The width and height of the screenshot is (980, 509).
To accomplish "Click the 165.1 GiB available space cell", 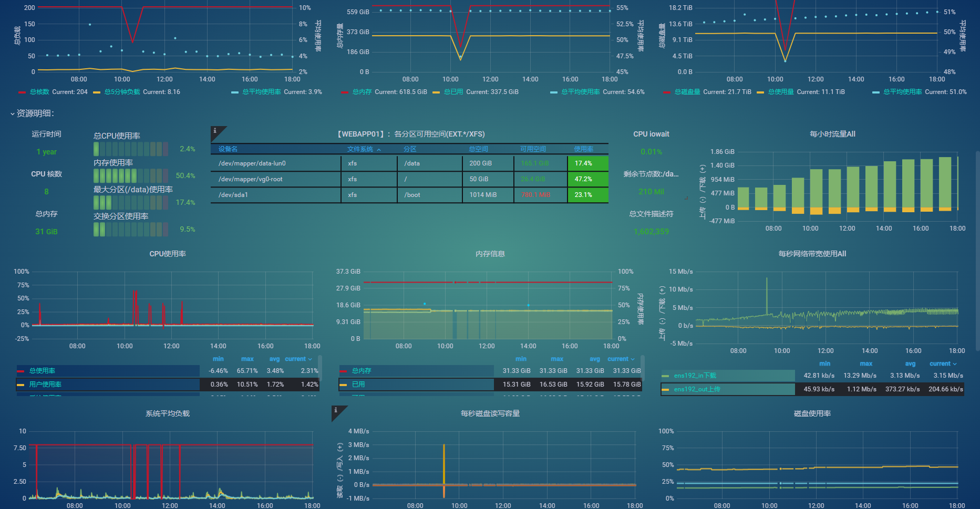I will click(541, 163).
